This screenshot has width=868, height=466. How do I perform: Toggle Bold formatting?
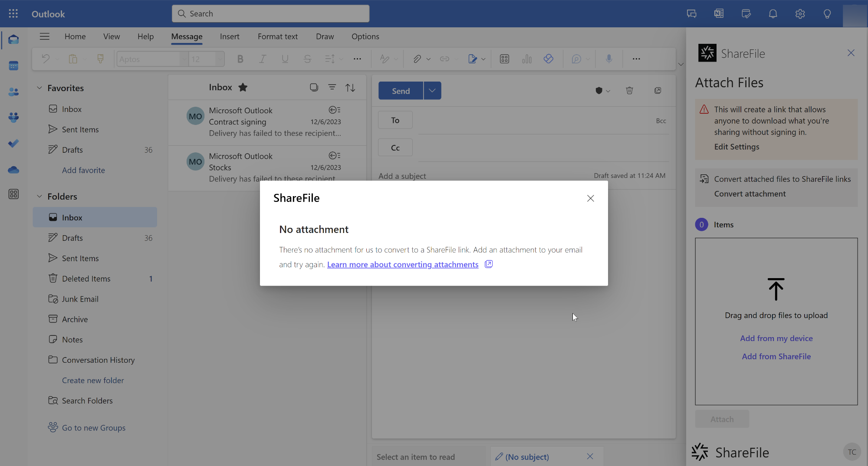(240, 59)
